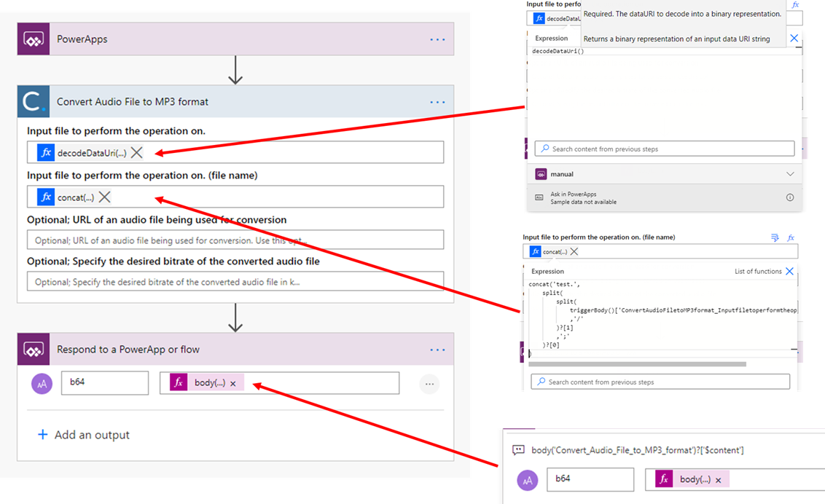Click the concat fx icon in file name panel
This screenshot has width=825, height=504.
tap(536, 252)
